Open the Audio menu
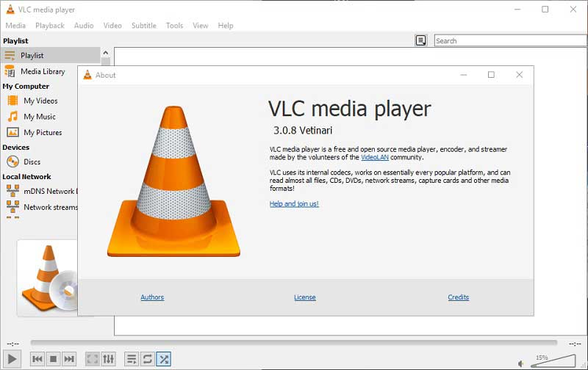 pos(84,26)
